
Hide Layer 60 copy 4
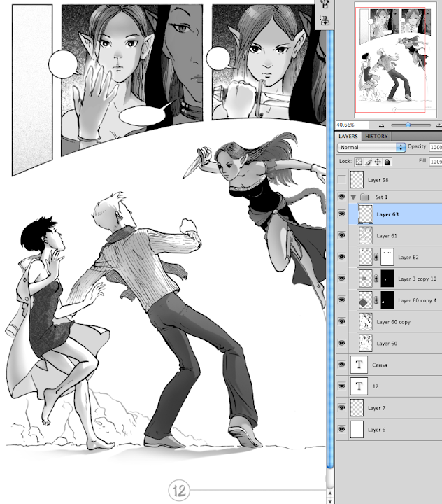tap(342, 300)
